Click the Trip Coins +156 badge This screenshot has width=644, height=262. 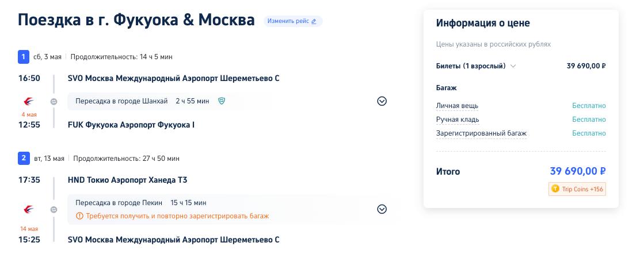577,189
